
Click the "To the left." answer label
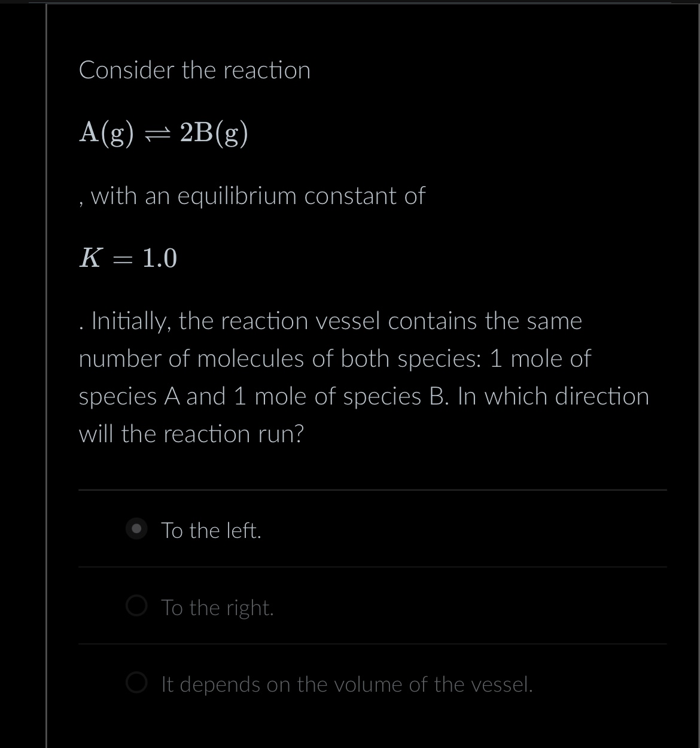pyautogui.click(x=212, y=530)
